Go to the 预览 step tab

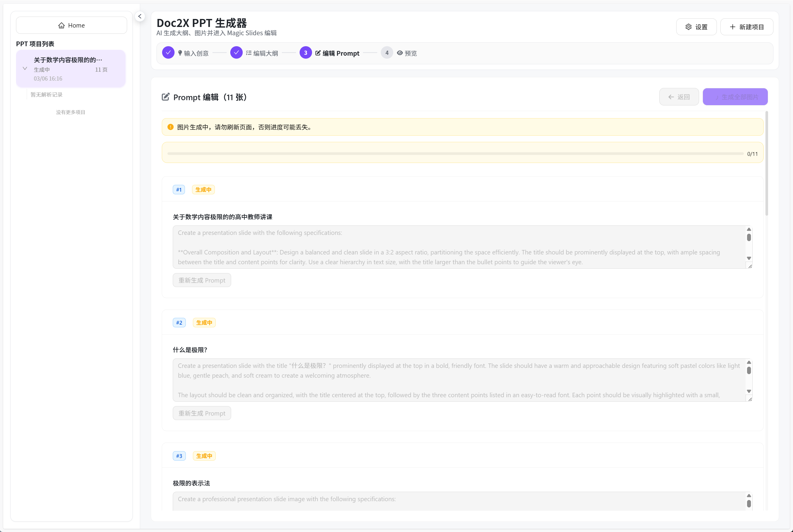410,53
